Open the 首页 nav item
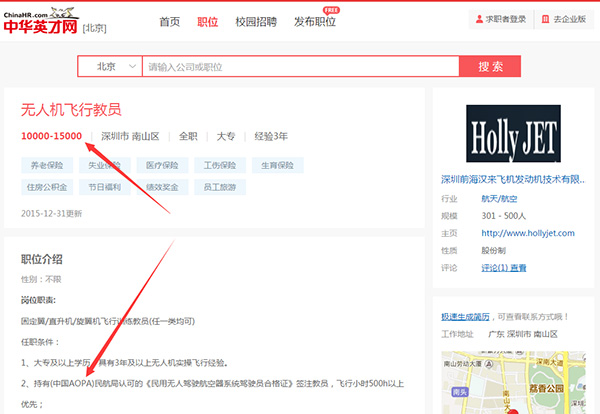 tap(170, 22)
